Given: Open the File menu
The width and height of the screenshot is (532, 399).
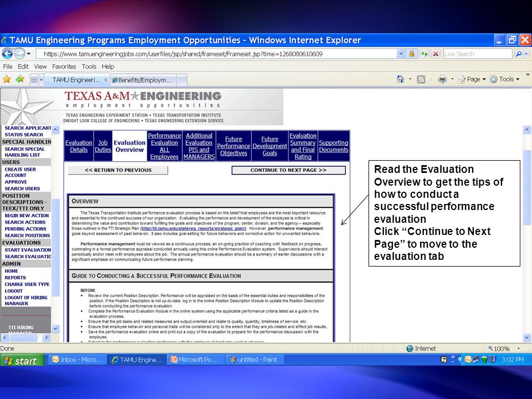Looking at the screenshot, I should click(7, 66).
